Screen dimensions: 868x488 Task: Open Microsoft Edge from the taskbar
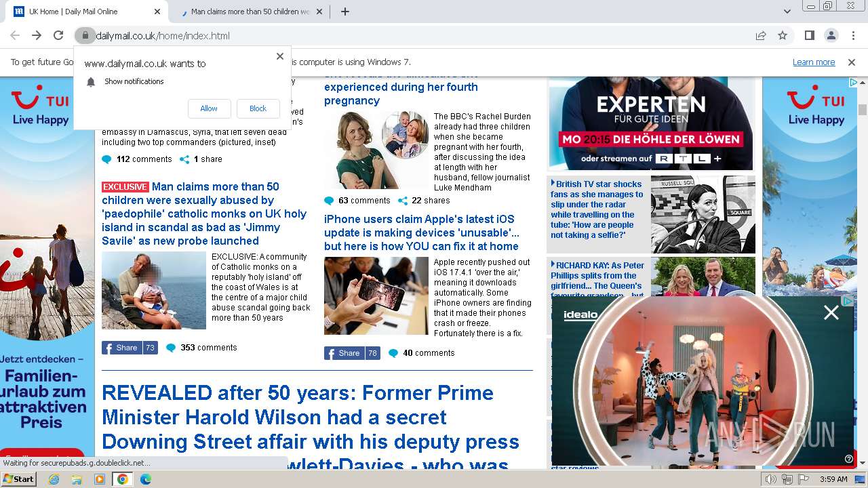coord(146,479)
